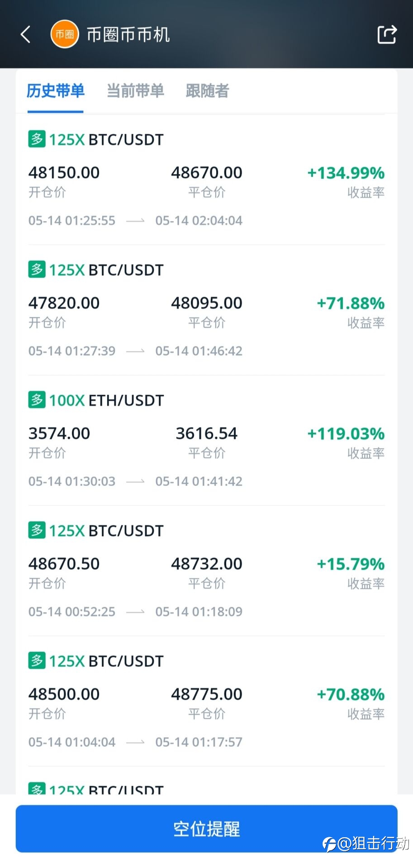Tap the 多 badge on the 47820.00 trade
Viewport: 413px width, 868px height.
[37, 269]
